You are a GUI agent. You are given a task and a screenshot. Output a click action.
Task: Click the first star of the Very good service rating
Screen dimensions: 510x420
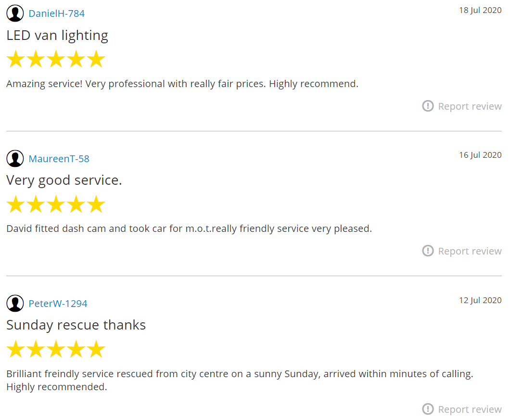[x=15, y=204]
